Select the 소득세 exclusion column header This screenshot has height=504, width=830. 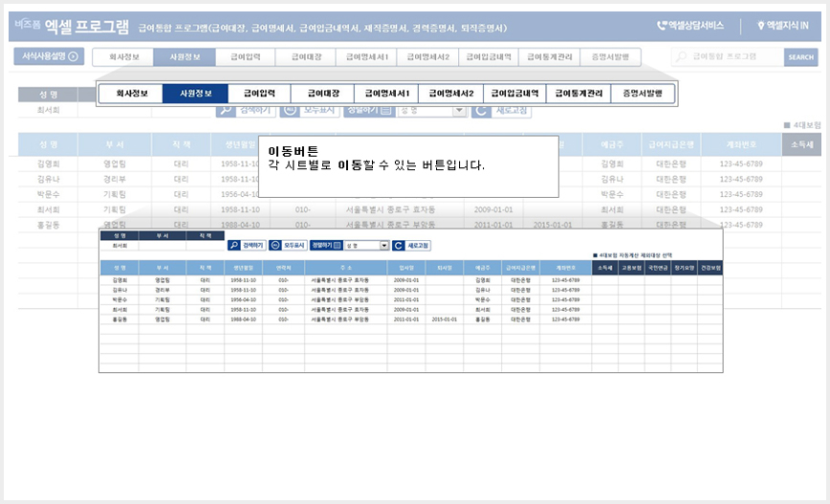[604, 268]
